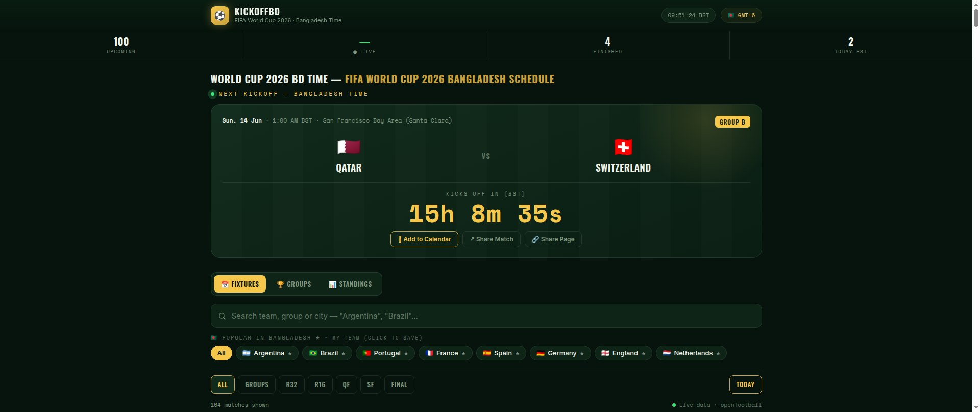Click Share Page button
Image resolution: width=980 pixels, height=412 pixels.
553,239
